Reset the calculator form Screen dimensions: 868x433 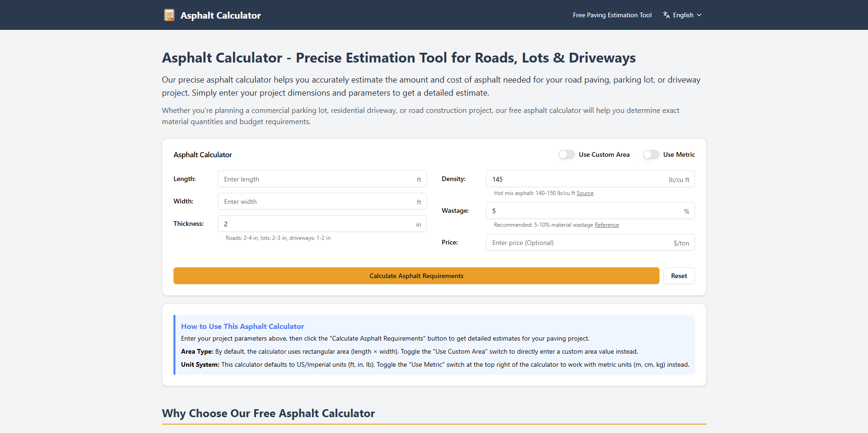[679, 275]
